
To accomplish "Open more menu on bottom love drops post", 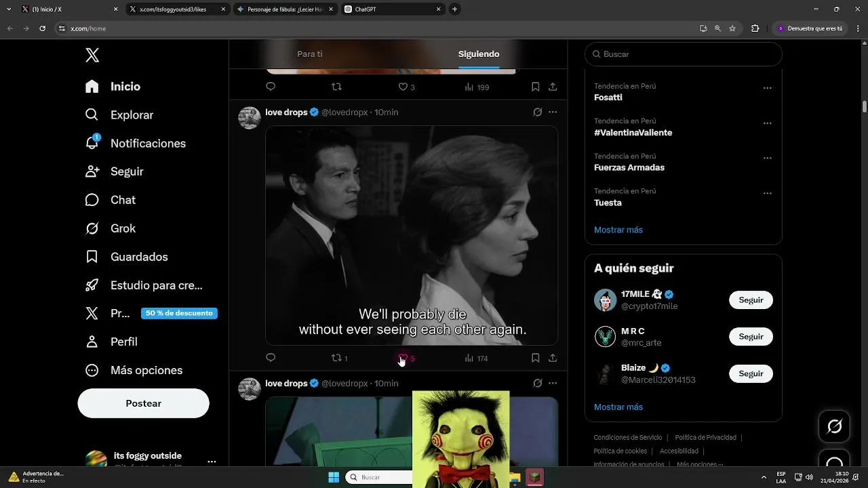I will 553,383.
